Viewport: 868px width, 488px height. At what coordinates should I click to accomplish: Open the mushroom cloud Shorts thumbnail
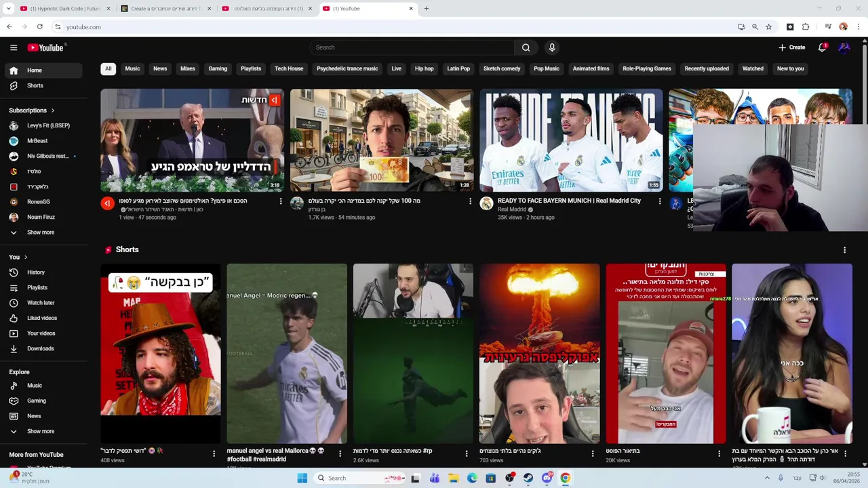(539, 354)
